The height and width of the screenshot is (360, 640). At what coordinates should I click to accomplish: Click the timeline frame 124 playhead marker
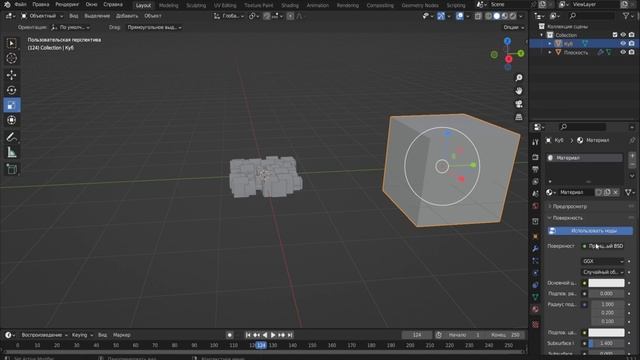click(261, 345)
